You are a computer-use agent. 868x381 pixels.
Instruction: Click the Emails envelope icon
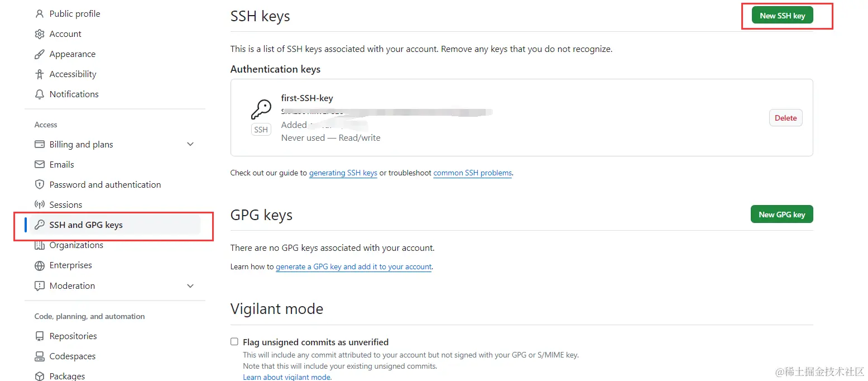pos(39,165)
